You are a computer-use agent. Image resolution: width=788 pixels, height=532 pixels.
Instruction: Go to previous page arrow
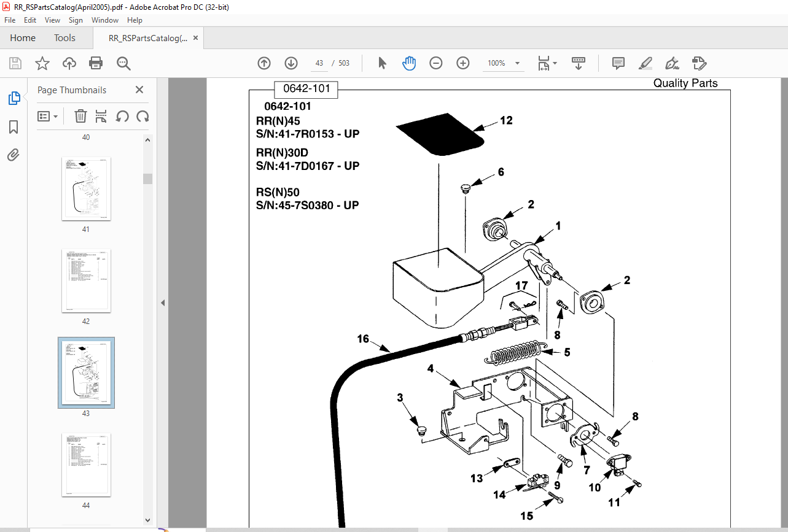(264, 63)
